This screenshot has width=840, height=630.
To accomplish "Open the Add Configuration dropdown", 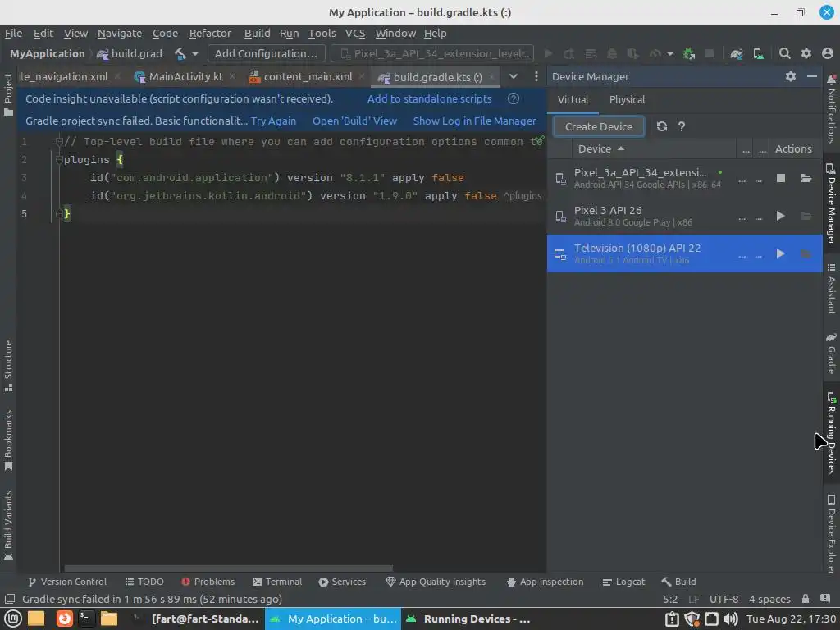I will pyautogui.click(x=266, y=53).
